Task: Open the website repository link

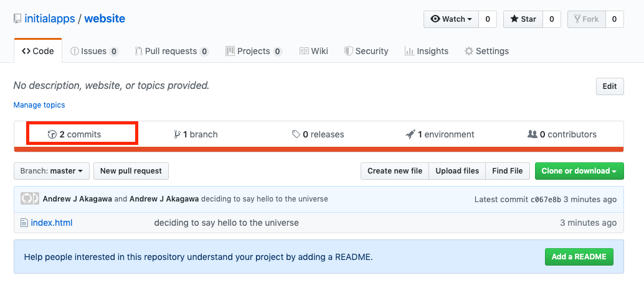Action: (105, 19)
